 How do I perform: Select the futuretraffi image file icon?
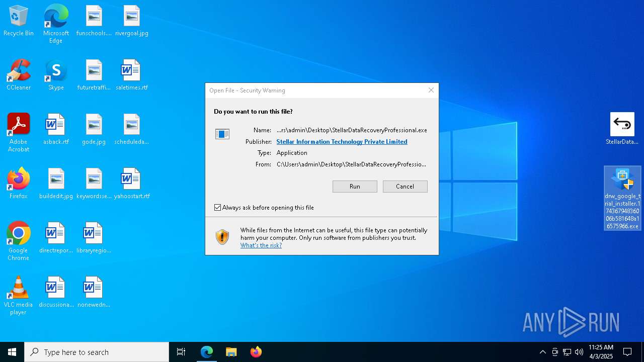tap(94, 75)
